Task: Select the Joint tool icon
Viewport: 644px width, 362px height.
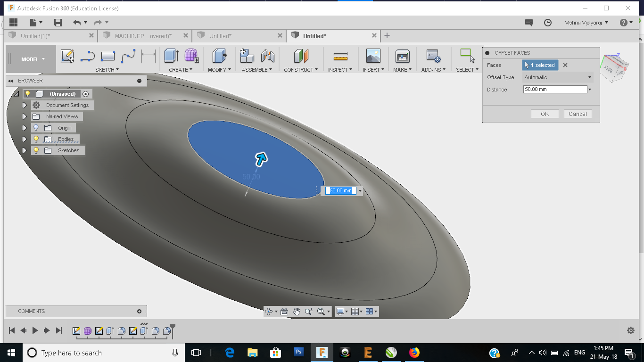Action: 268,56
